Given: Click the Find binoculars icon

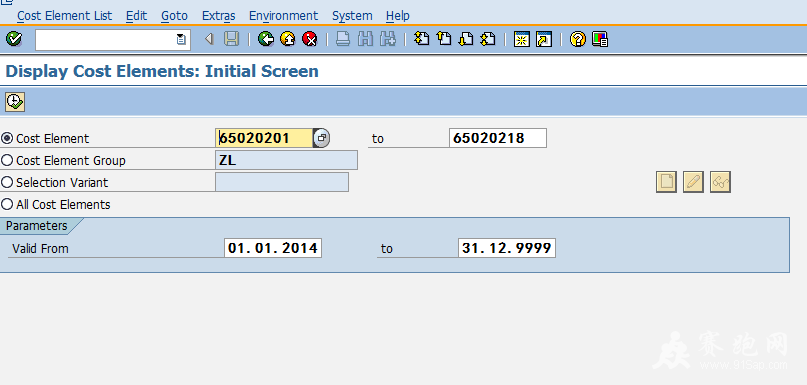Looking at the screenshot, I should click(x=365, y=39).
